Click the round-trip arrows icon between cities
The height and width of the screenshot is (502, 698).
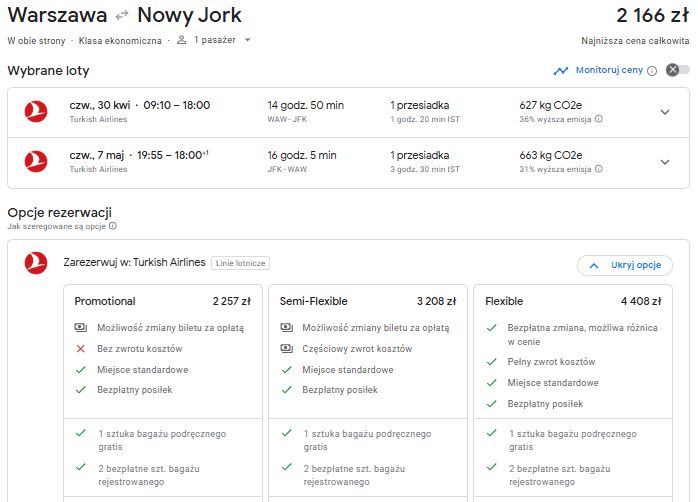122,16
